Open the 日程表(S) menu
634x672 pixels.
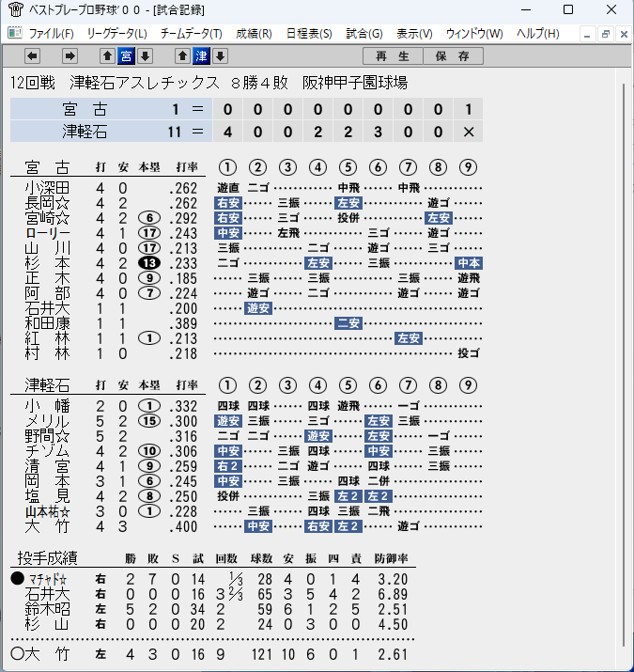[x=309, y=34]
